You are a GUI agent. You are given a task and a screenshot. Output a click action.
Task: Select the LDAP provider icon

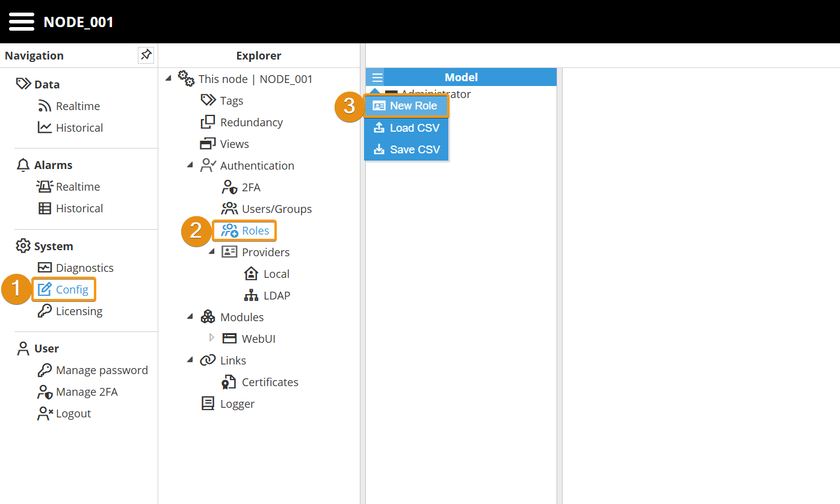pos(251,295)
